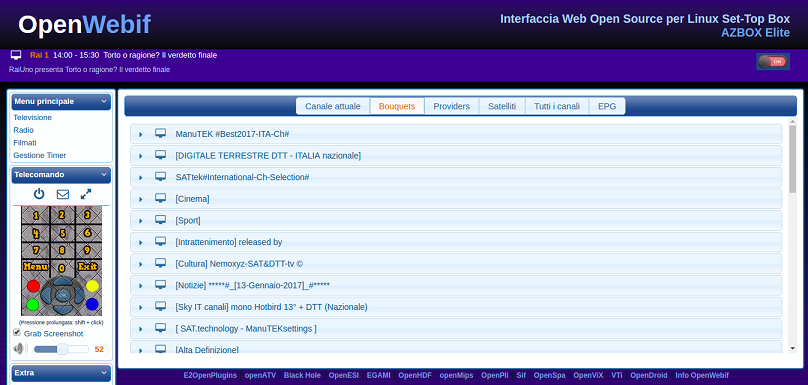The height and width of the screenshot is (385, 808).
Task: Open the OpenPli footer link
Action: (495, 375)
